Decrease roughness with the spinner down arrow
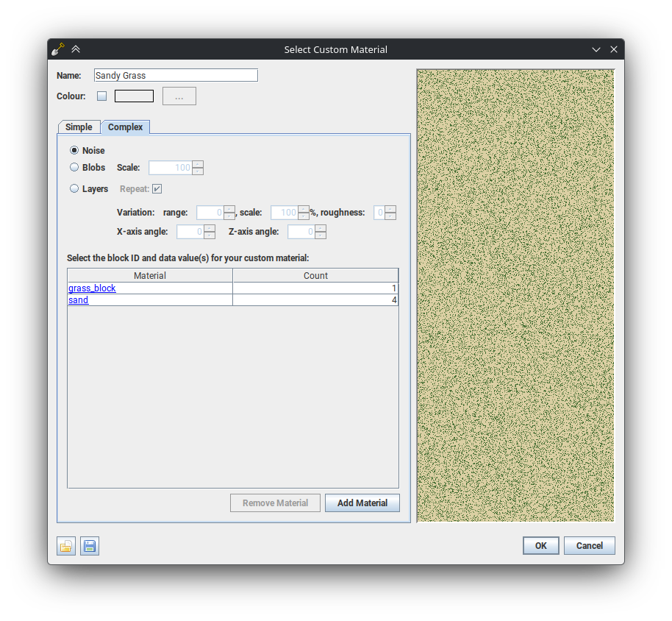 [x=390, y=216]
